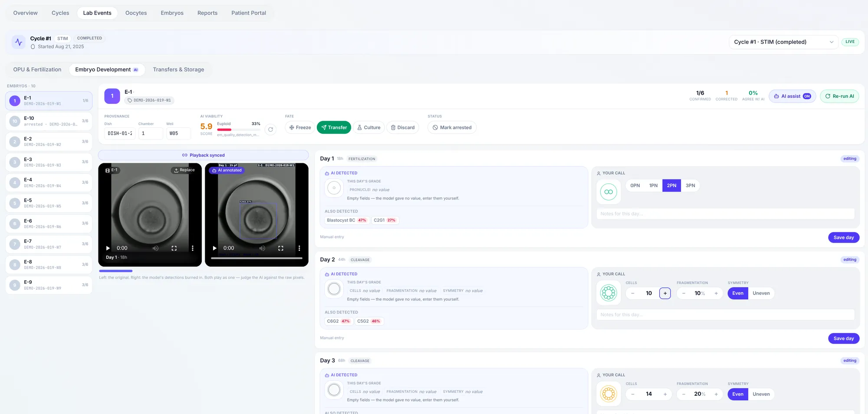
Task: Select 2PN for Day 1
Action: point(671,185)
